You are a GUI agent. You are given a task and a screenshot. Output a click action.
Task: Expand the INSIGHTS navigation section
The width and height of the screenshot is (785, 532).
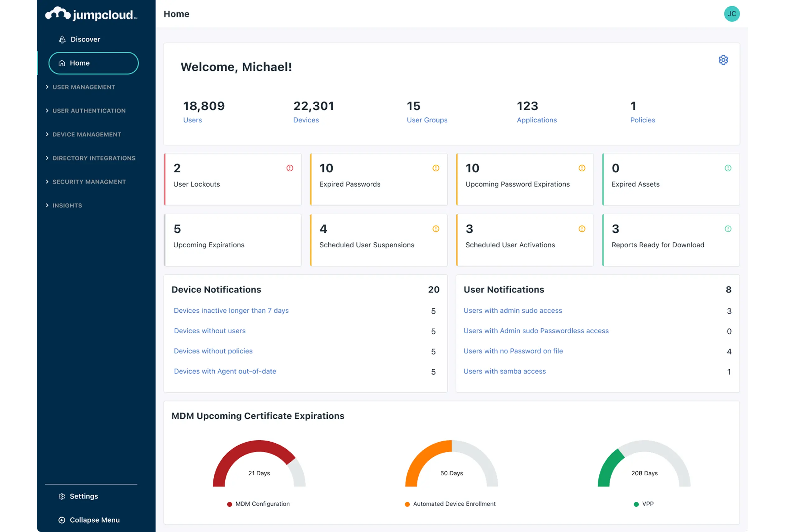click(67, 205)
